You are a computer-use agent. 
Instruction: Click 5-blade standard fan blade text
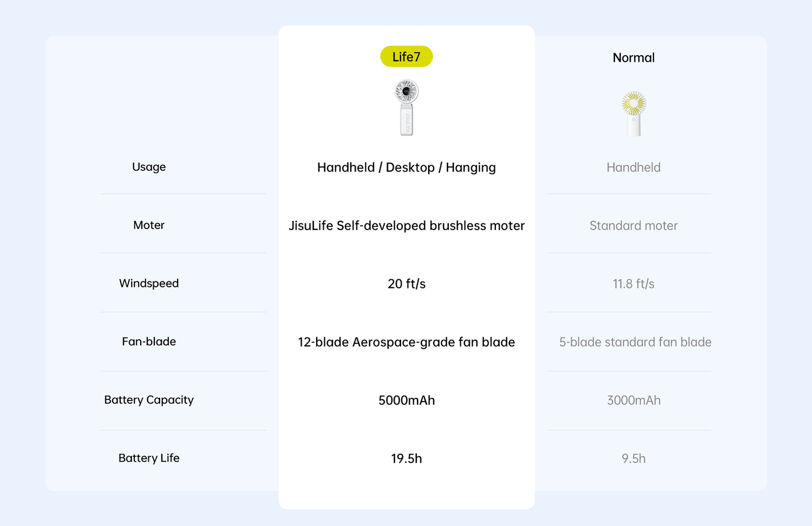[635, 343]
